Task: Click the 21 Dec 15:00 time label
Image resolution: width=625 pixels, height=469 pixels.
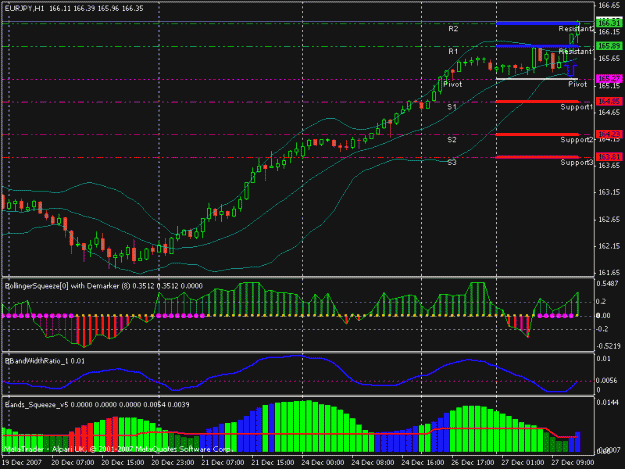Action: (x=273, y=463)
